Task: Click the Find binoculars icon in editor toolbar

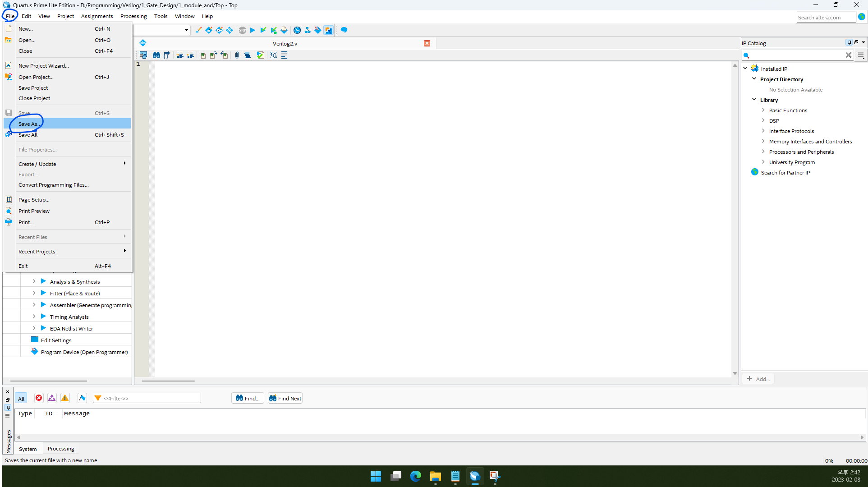Action: pyautogui.click(x=156, y=55)
